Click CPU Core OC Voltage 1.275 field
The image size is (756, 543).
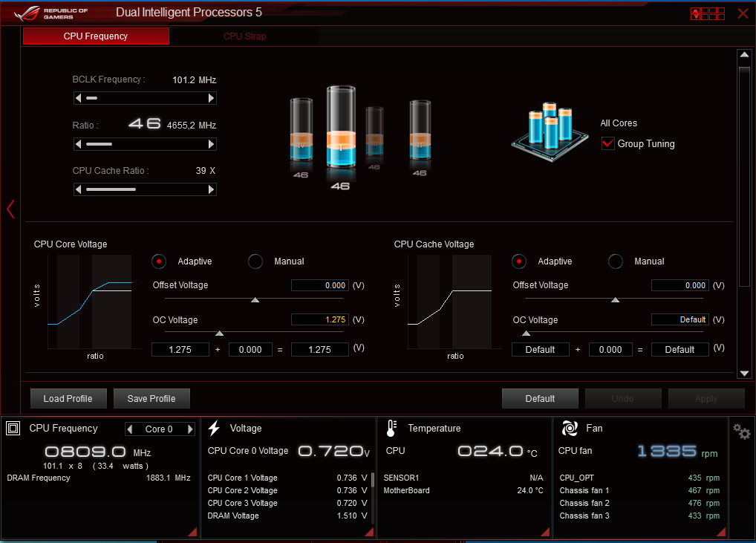pos(320,319)
